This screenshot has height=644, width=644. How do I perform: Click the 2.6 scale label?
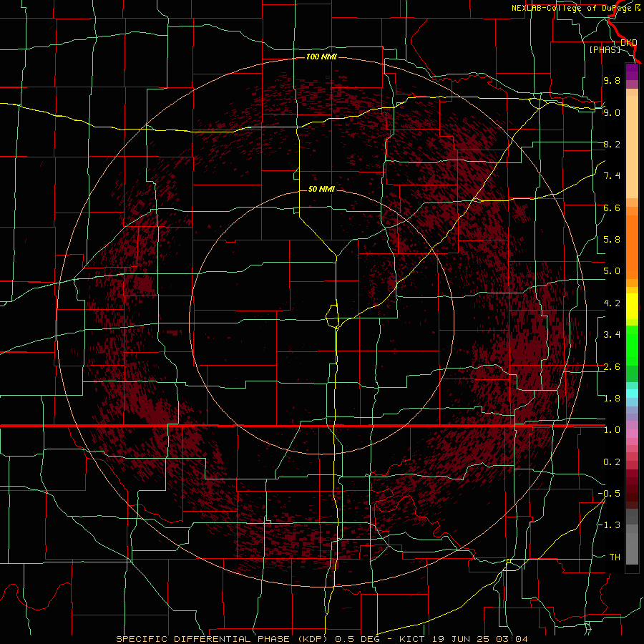point(612,367)
